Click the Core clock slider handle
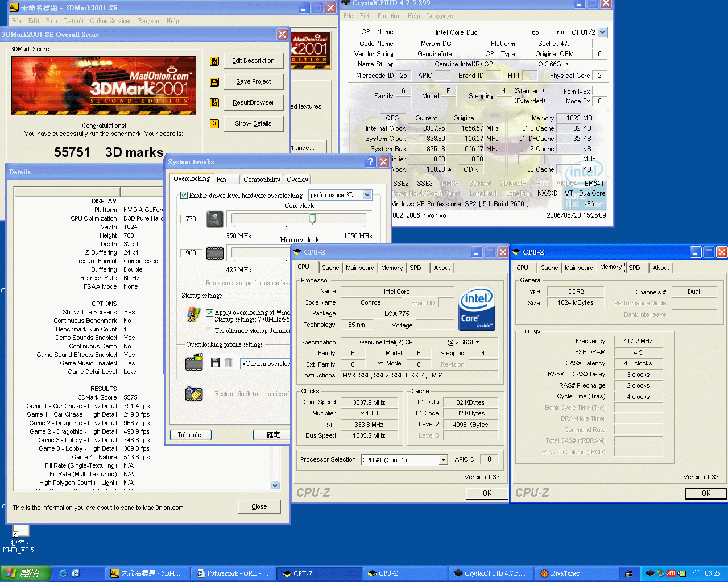The image size is (728, 582). [x=312, y=219]
